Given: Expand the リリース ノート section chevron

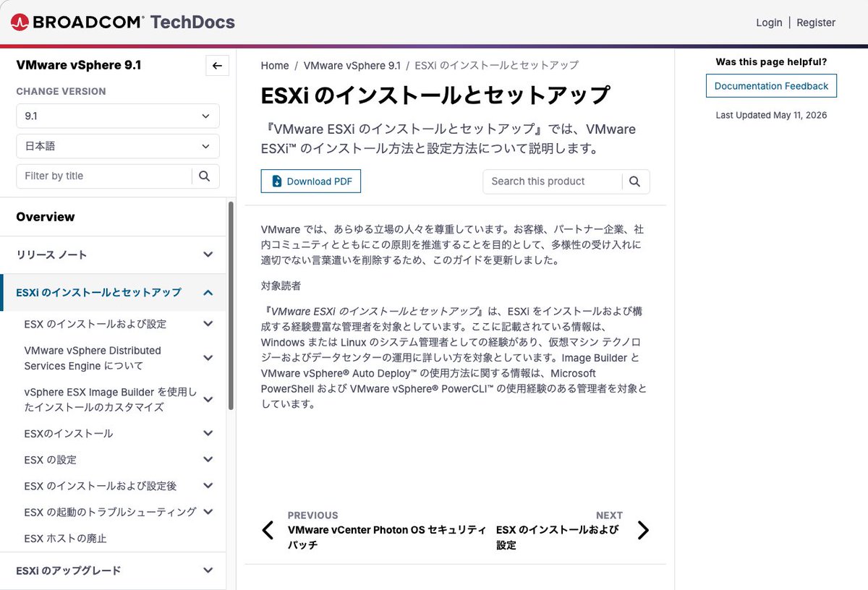Looking at the screenshot, I should (x=208, y=255).
